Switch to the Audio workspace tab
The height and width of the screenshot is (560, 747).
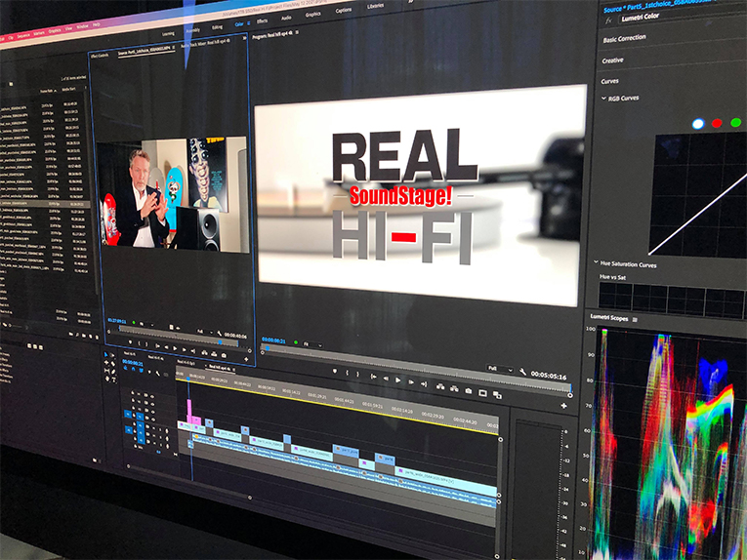tap(286, 18)
